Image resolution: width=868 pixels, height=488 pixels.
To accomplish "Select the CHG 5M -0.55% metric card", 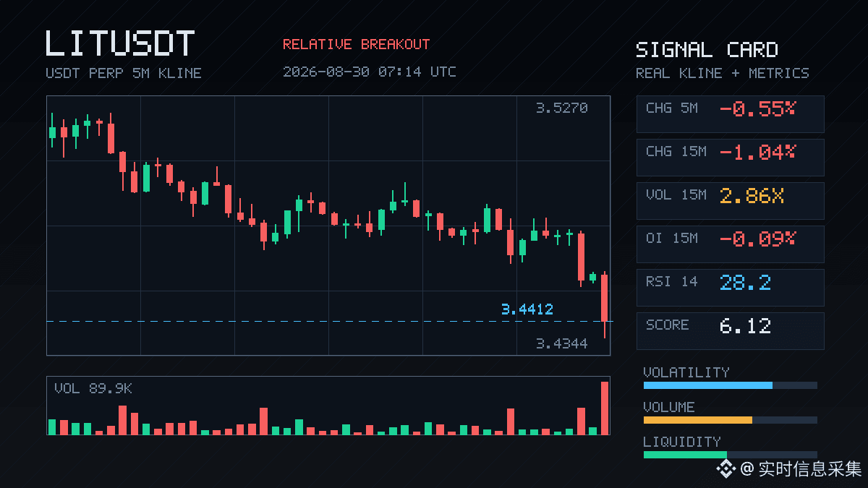I will (730, 114).
